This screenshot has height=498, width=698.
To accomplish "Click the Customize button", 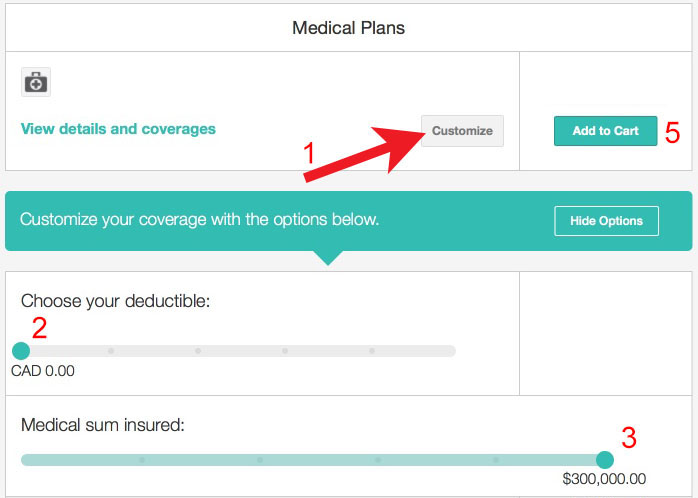I will (463, 131).
